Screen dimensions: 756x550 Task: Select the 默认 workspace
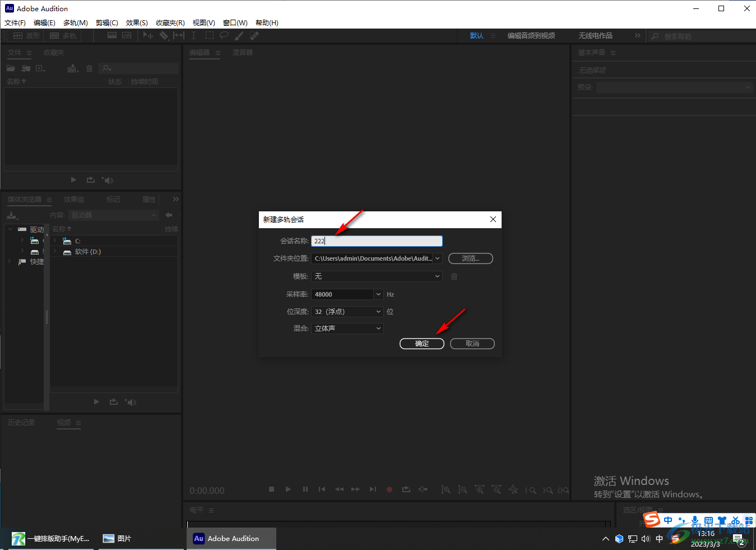(477, 36)
